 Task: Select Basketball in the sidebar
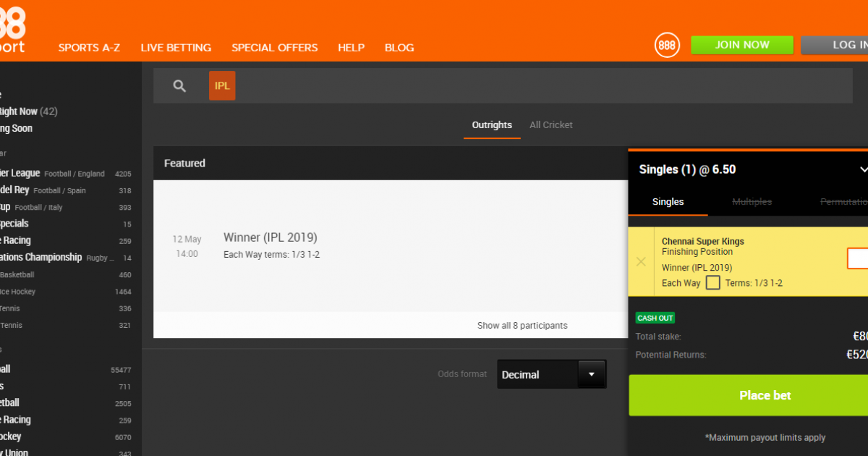click(x=66, y=275)
